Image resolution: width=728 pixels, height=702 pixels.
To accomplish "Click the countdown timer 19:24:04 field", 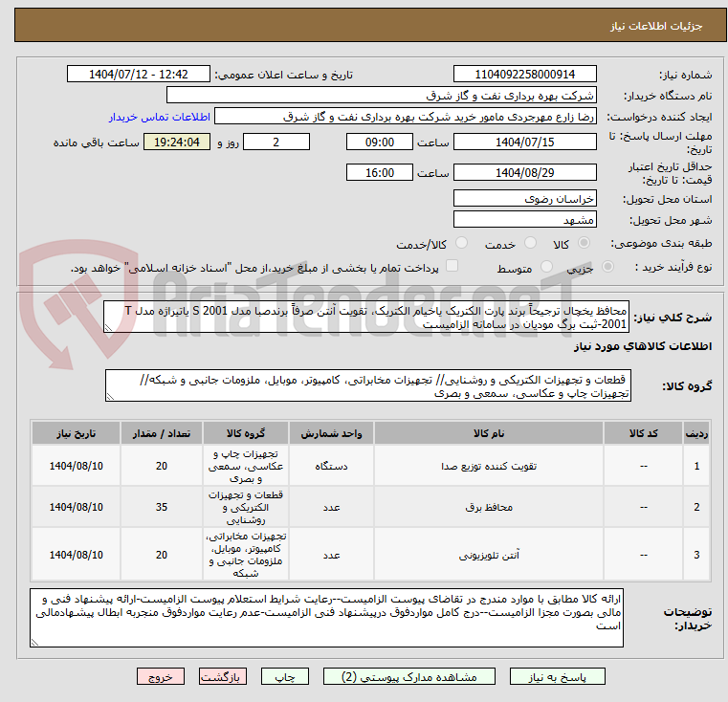I will (177, 143).
